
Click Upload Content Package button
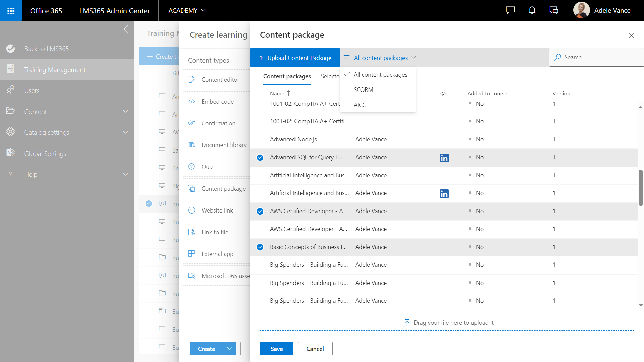295,58
